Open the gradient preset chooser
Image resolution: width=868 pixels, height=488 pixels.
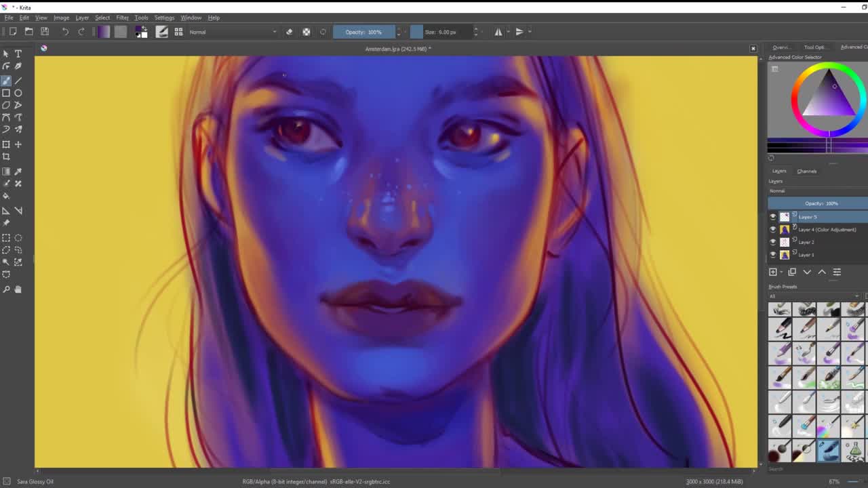tap(104, 32)
